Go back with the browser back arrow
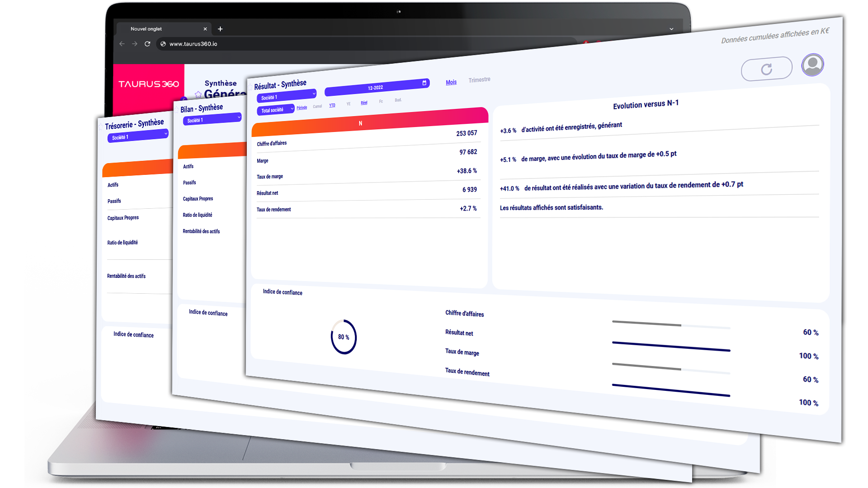The width and height of the screenshot is (868, 488). point(122,44)
